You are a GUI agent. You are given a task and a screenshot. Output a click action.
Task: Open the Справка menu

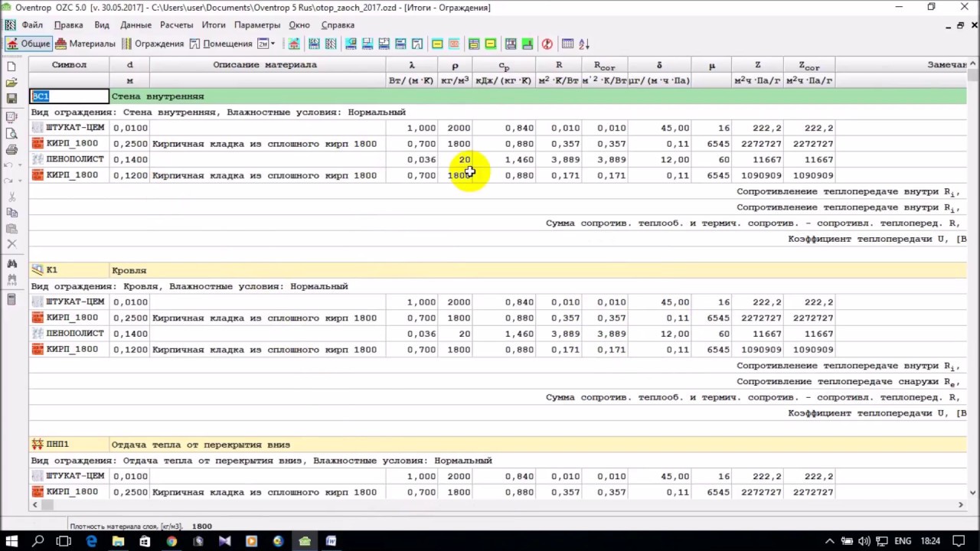338,25
